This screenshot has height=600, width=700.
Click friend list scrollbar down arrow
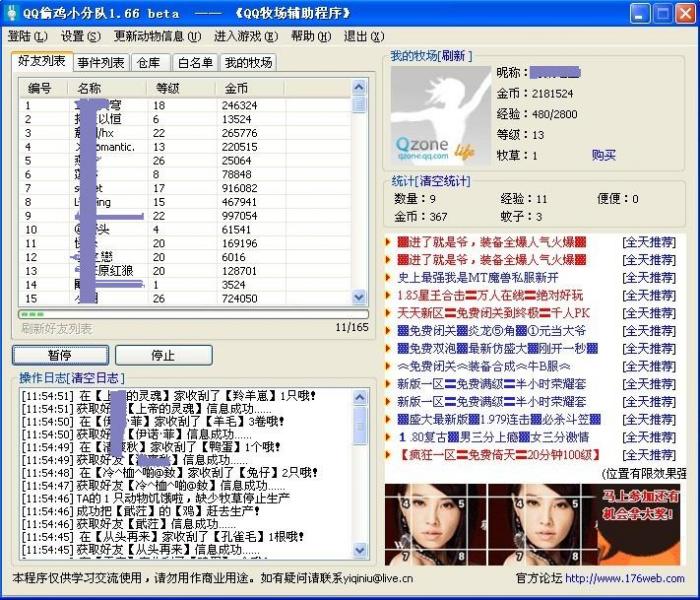[x=359, y=297]
